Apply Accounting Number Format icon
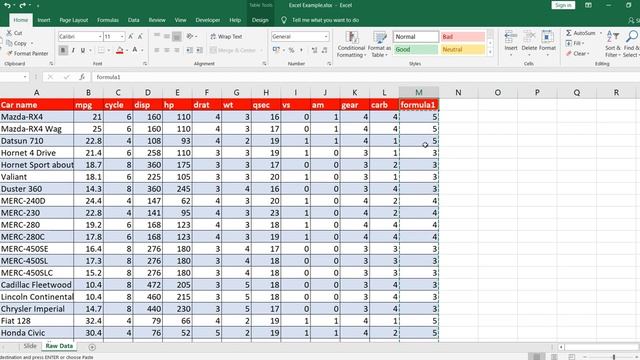This screenshot has height=360, width=640. pos(276,50)
